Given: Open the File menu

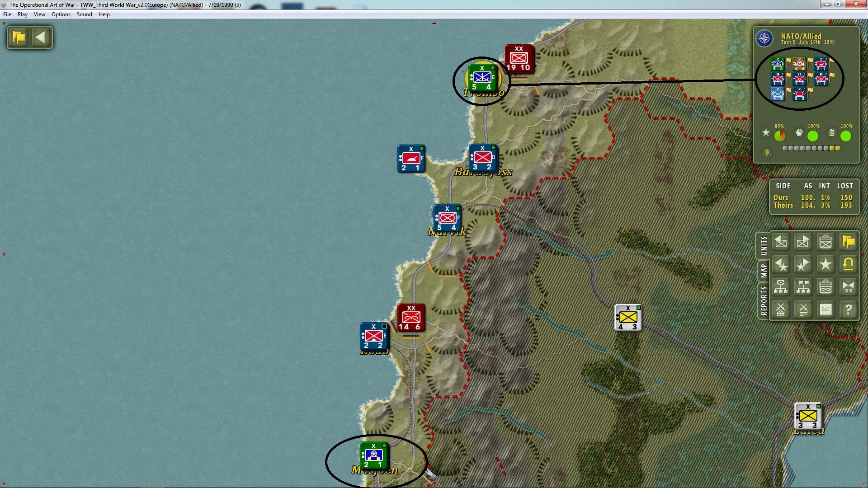Looking at the screenshot, I should point(7,14).
